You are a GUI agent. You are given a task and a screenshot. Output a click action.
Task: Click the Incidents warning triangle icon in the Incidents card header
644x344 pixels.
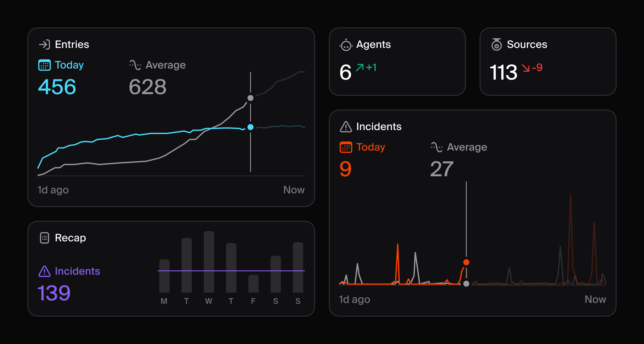(x=346, y=127)
